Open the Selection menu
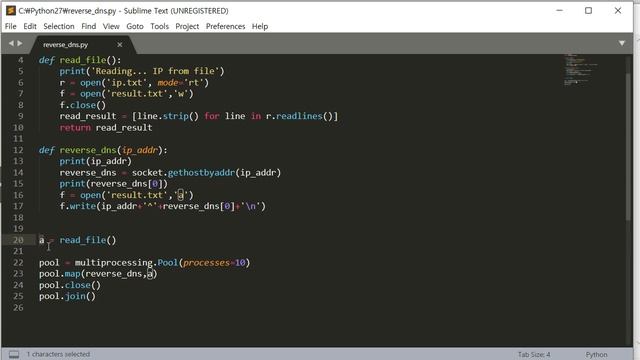This screenshot has height=360, width=640. 59,26
